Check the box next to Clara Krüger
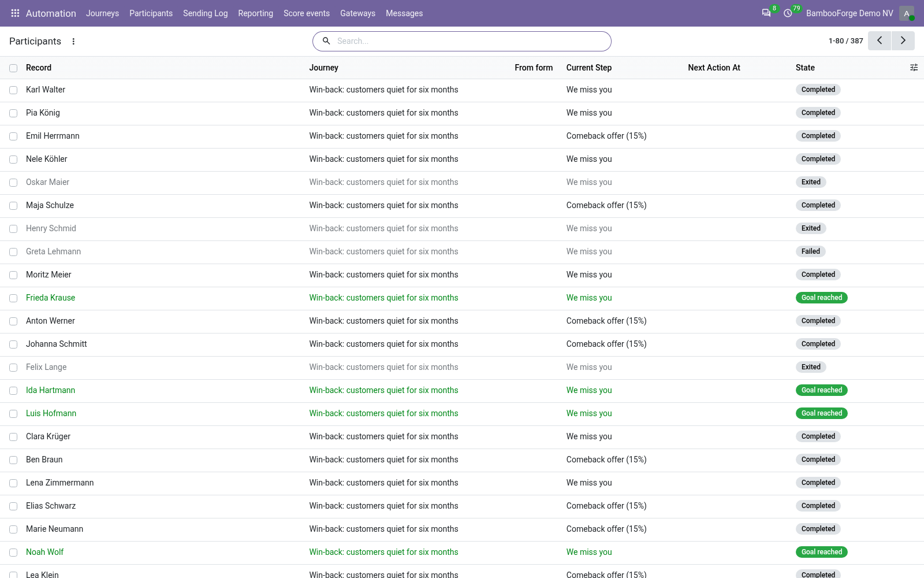This screenshot has width=924, height=578. 13,437
